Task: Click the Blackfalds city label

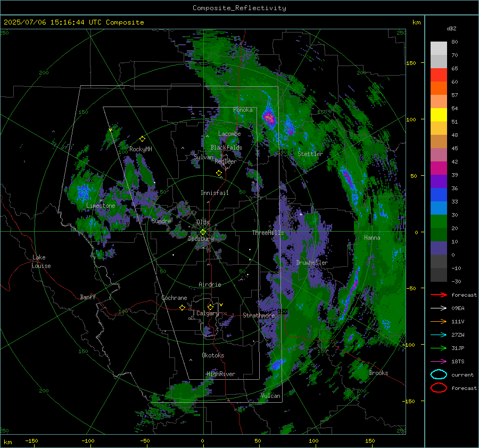Action: pyautogui.click(x=226, y=148)
